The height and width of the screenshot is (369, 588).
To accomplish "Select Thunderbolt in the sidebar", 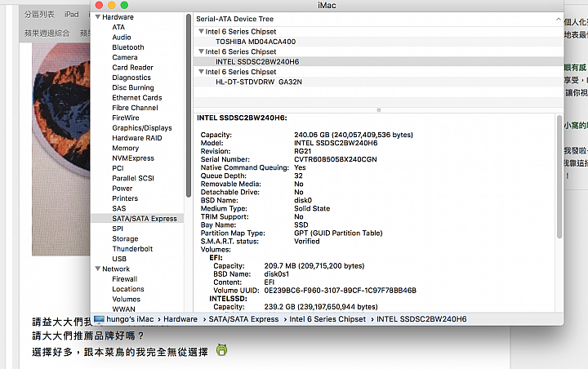I will [132, 249].
